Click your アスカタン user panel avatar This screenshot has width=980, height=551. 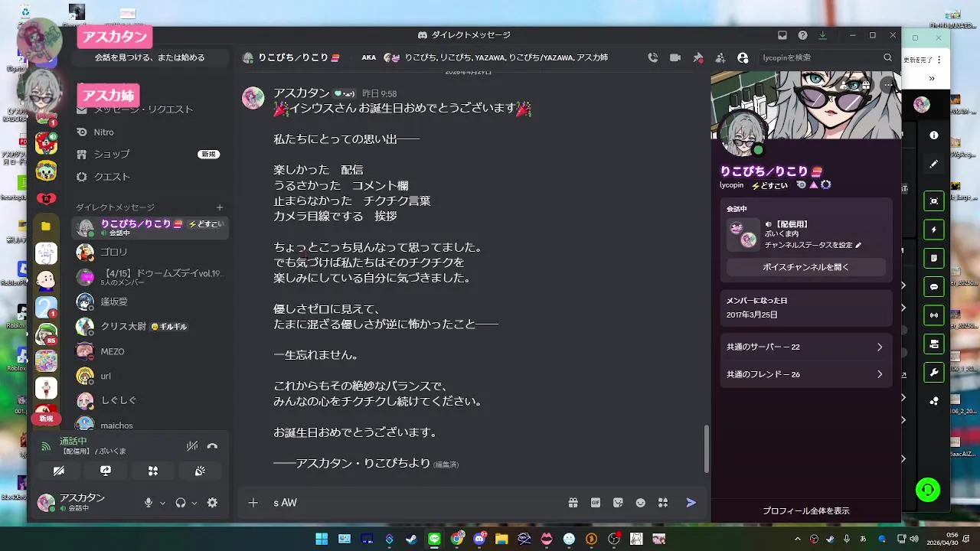[47, 503]
